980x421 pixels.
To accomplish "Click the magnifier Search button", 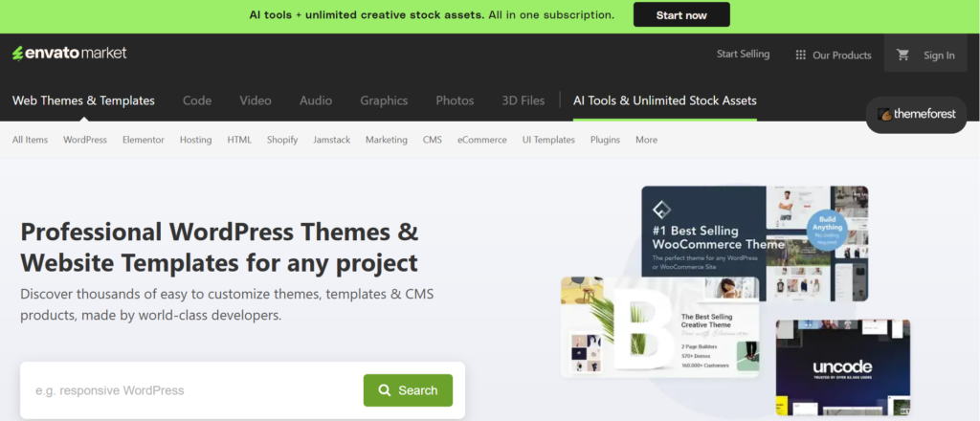I will point(408,390).
